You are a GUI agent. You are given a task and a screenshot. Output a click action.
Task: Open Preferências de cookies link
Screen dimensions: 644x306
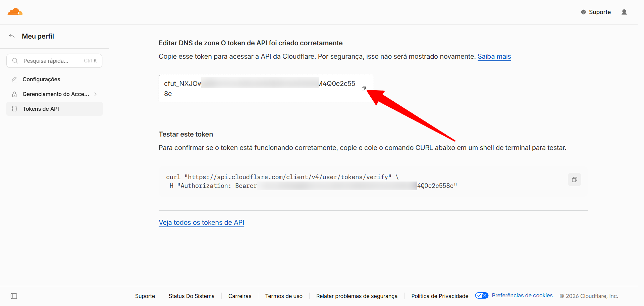pos(522,295)
